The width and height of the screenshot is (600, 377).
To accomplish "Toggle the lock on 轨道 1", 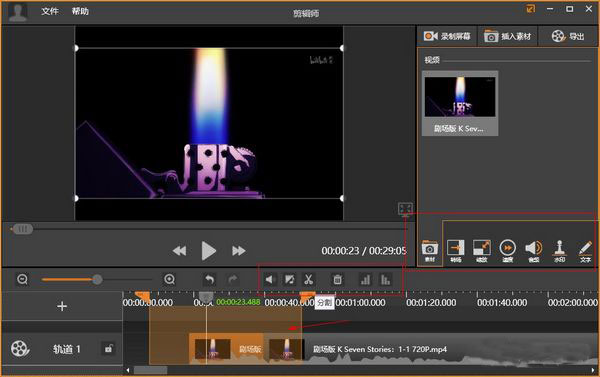I will point(109,349).
